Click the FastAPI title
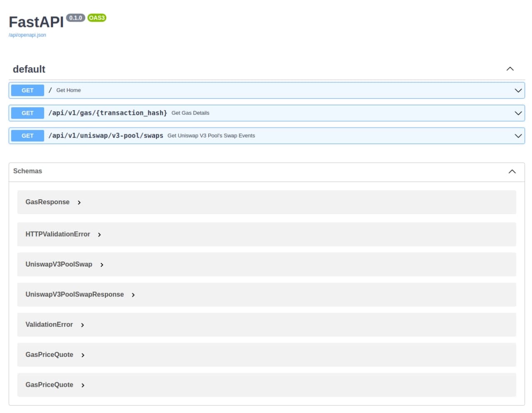 [36, 22]
